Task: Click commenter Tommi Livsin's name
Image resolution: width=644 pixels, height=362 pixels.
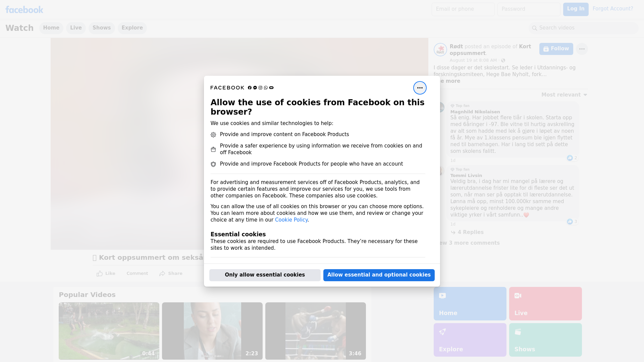Action: pyautogui.click(x=466, y=176)
